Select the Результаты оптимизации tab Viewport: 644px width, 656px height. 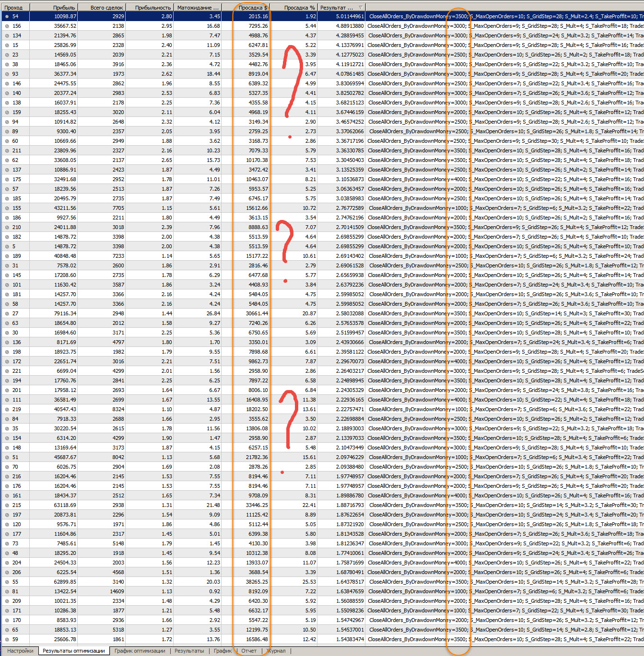(73, 651)
